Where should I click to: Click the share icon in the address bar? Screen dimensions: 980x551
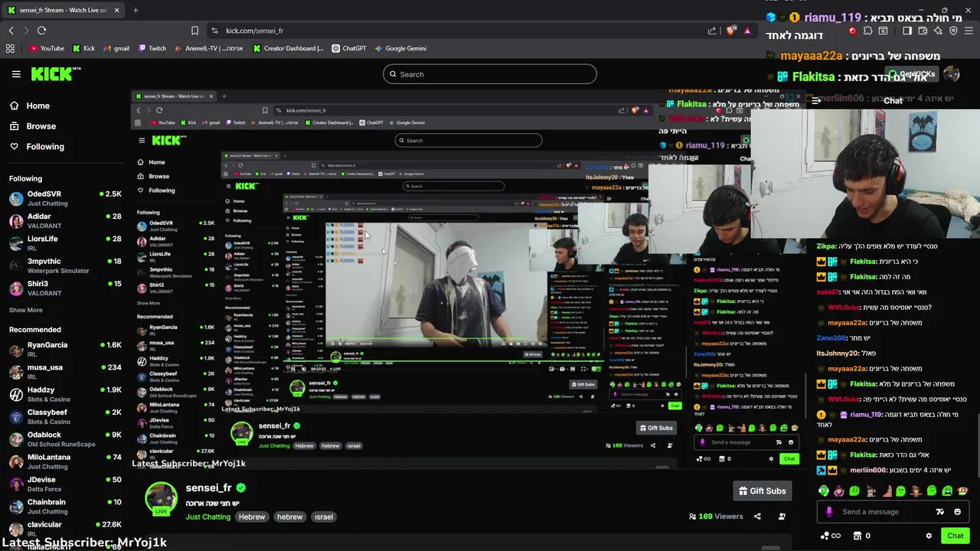tap(712, 31)
